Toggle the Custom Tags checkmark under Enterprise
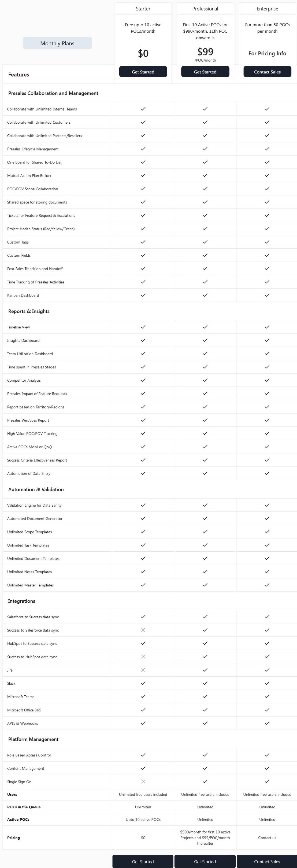The image size is (297, 868). pos(267,242)
